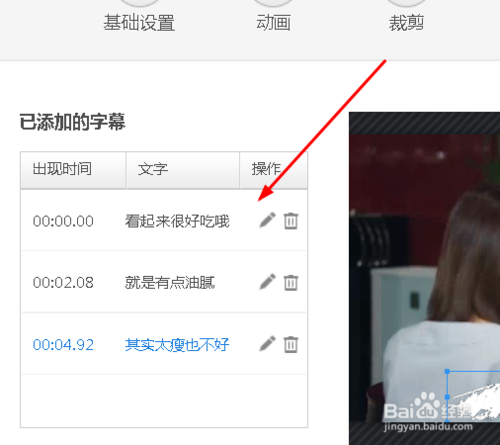This screenshot has width=500, height=445.
Task: Delete subtitle 就是有点油腻 with trash icon
Action: (x=291, y=283)
